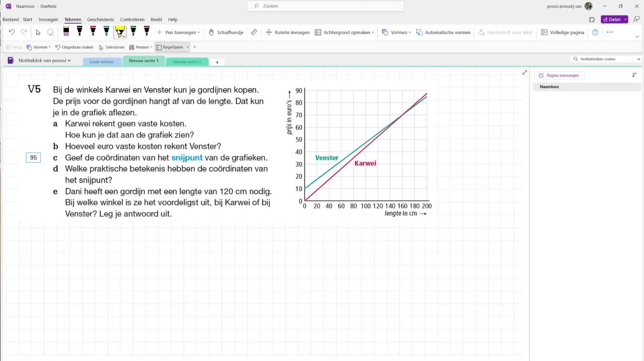Viewport: 644px width, 361px height.
Task: Enable the Schuifhandje pan tool
Action: [x=227, y=32]
